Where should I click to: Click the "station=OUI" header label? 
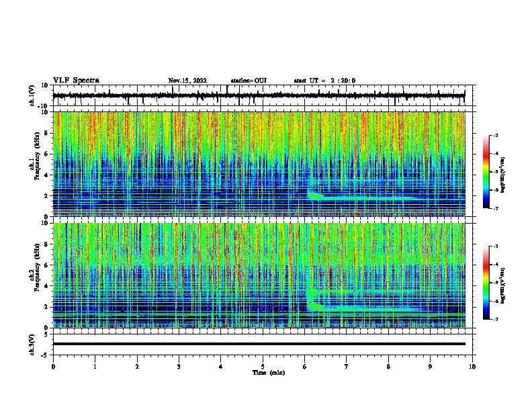pyautogui.click(x=249, y=81)
